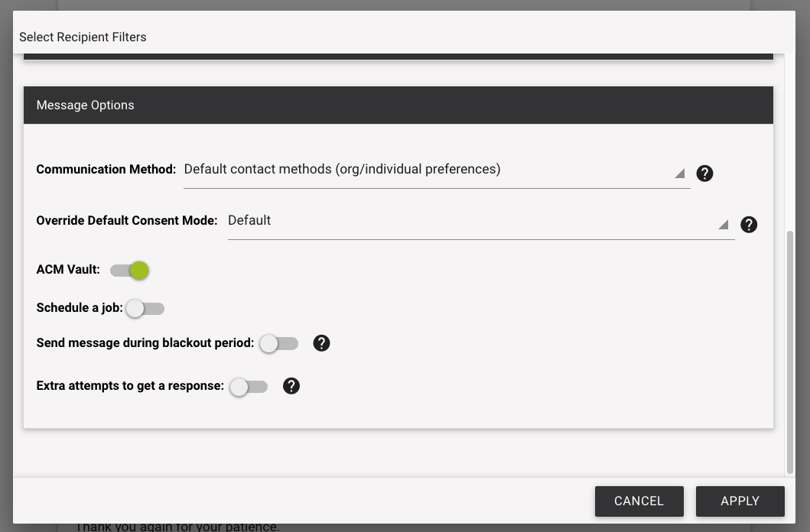Open help for Override Default Consent Mode
810x532 pixels.
point(749,225)
